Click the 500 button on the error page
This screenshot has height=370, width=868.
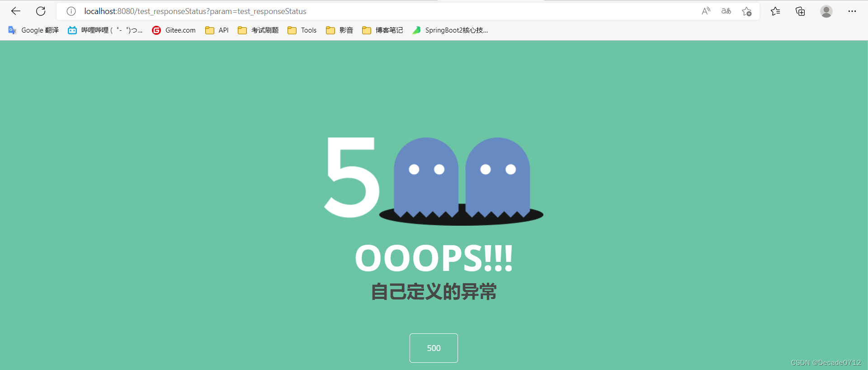coord(434,348)
